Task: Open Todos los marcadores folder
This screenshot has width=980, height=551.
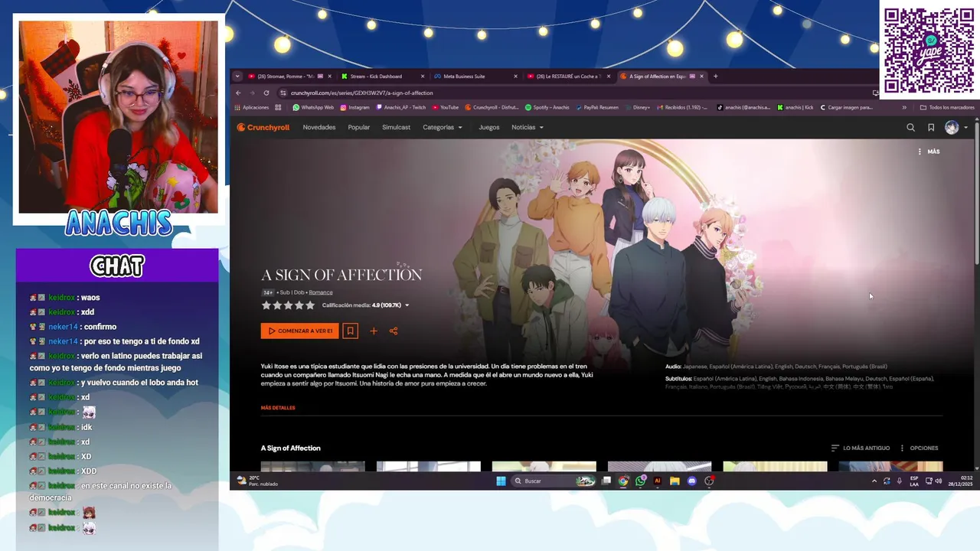Action: [x=947, y=108]
